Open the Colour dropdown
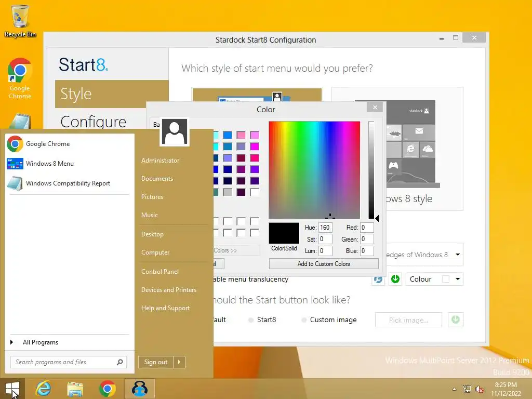532x399 pixels. [435, 279]
